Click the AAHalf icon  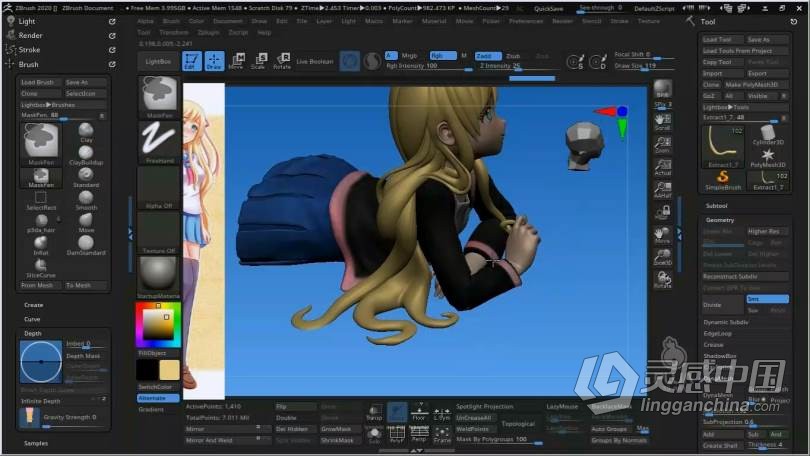[x=663, y=190]
